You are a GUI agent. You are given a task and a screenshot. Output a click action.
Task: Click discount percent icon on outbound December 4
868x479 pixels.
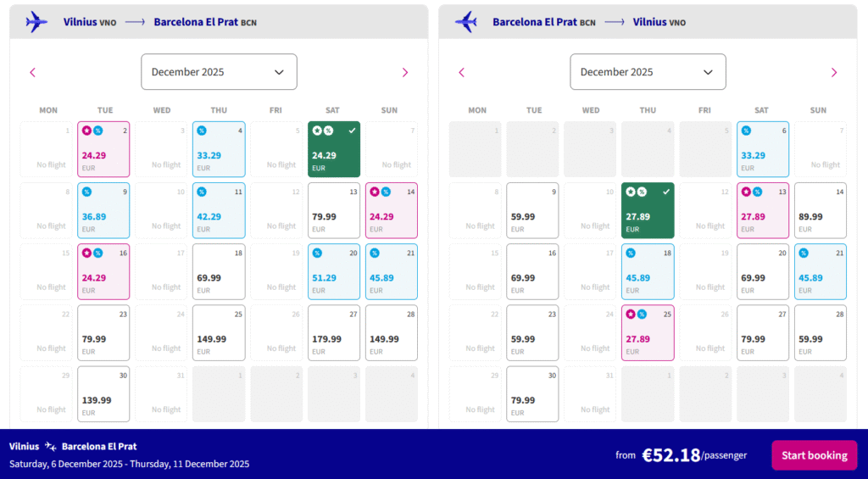point(202,131)
